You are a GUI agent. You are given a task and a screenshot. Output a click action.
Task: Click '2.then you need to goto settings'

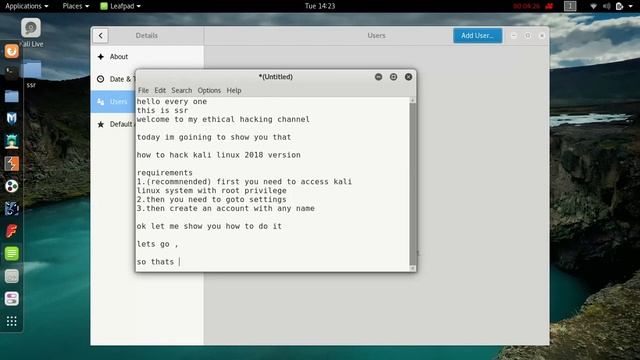(x=211, y=199)
